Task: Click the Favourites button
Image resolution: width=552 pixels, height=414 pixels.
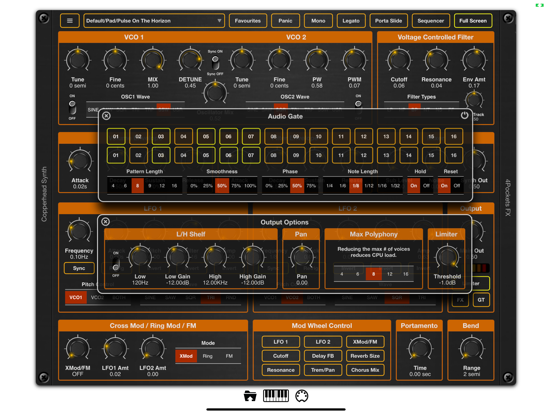Action: 247,21
